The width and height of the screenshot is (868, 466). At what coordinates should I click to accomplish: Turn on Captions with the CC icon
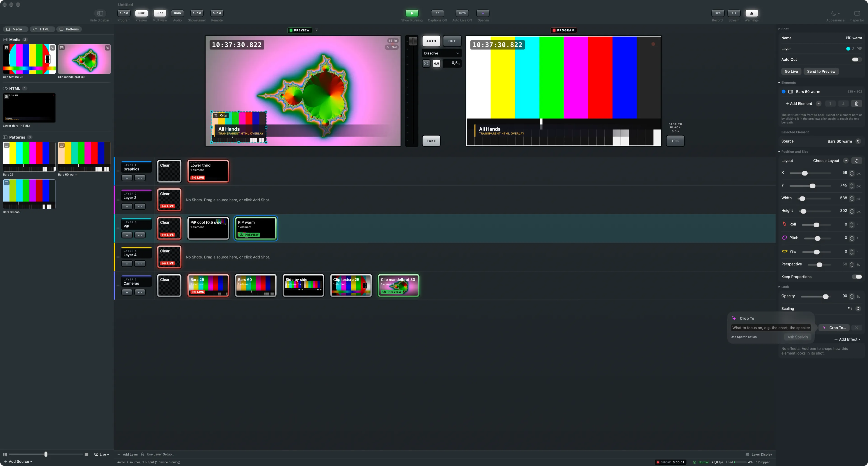[x=437, y=13]
